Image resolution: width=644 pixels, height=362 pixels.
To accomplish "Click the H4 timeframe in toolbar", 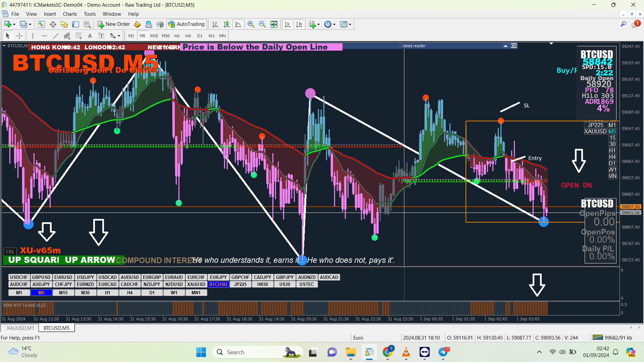I will click(x=188, y=36).
